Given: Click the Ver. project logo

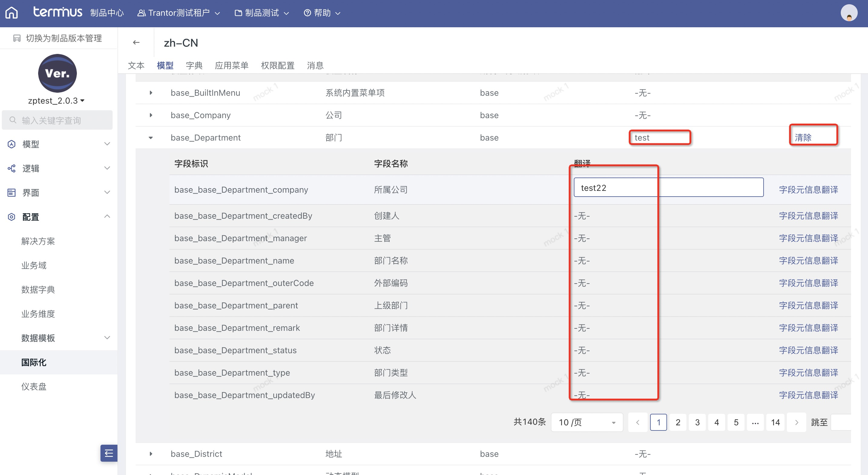Looking at the screenshot, I should click(x=58, y=73).
